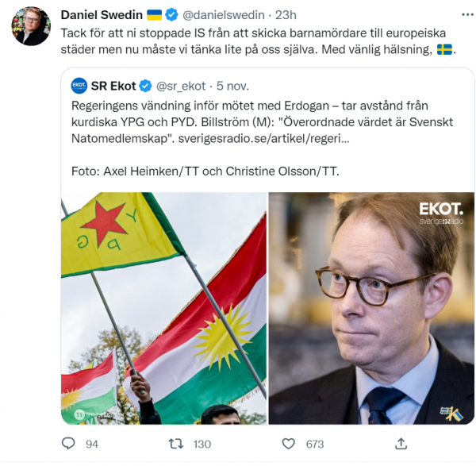Open the Daniel Swedin display name
The image size is (476, 466).
pos(102,14)
